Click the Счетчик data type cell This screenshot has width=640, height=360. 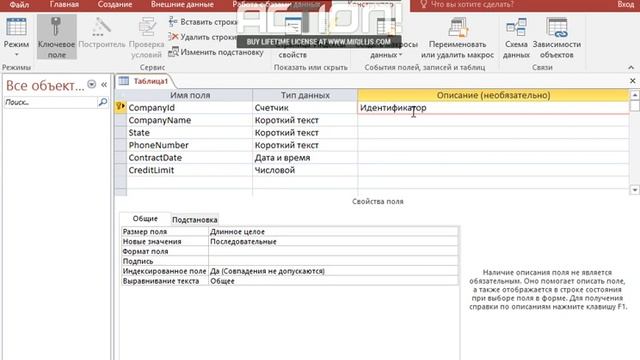coord(305,108)
